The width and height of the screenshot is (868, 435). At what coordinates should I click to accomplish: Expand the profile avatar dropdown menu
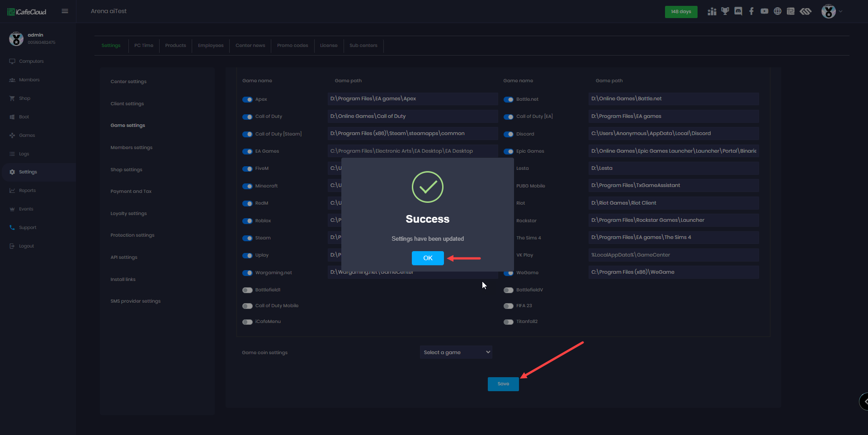[831, 11]
